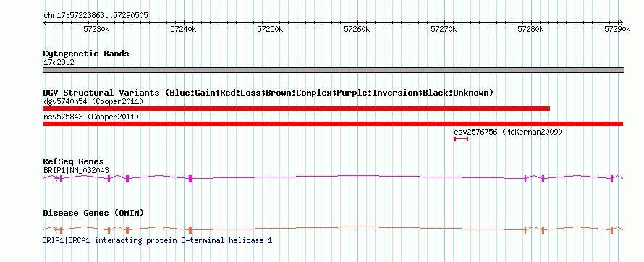Viewport: 644px width, 262px height.
Task: Open variant esv2576756 (McKernan2009) label
Action: pyautogui.click(x=508, y=132)
